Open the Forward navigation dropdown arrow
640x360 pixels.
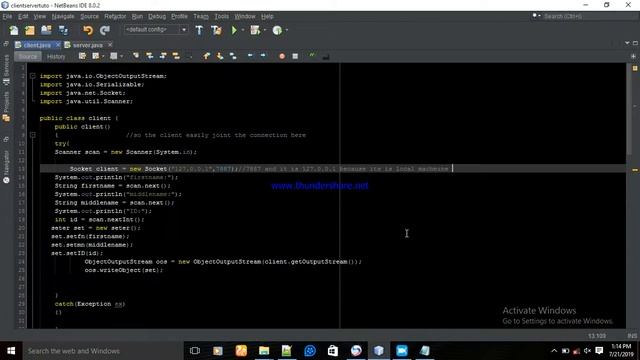(122, 56)
